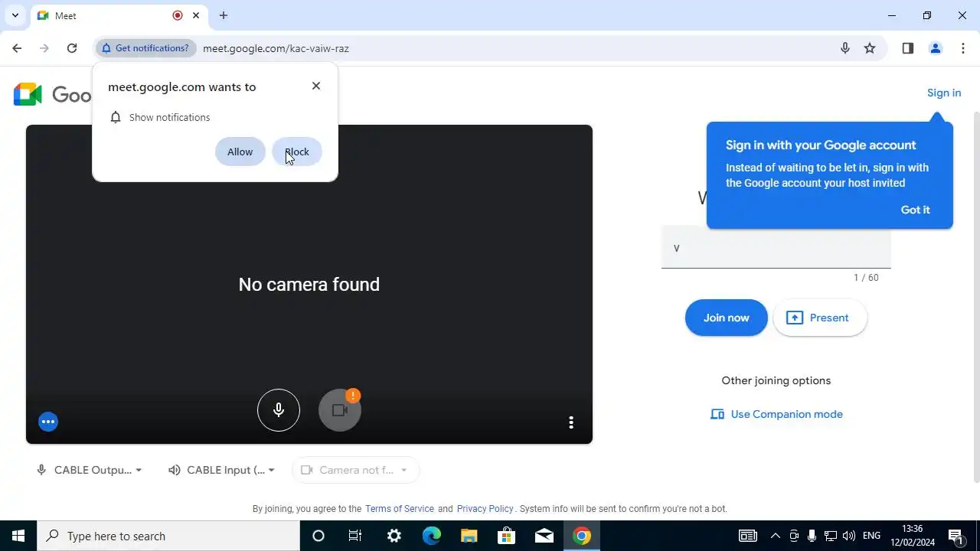The height and width of the screenshot is (551, 980).
Task: Open the blue visual effects button
Action: pyautogui.click(x=48, y=422)
